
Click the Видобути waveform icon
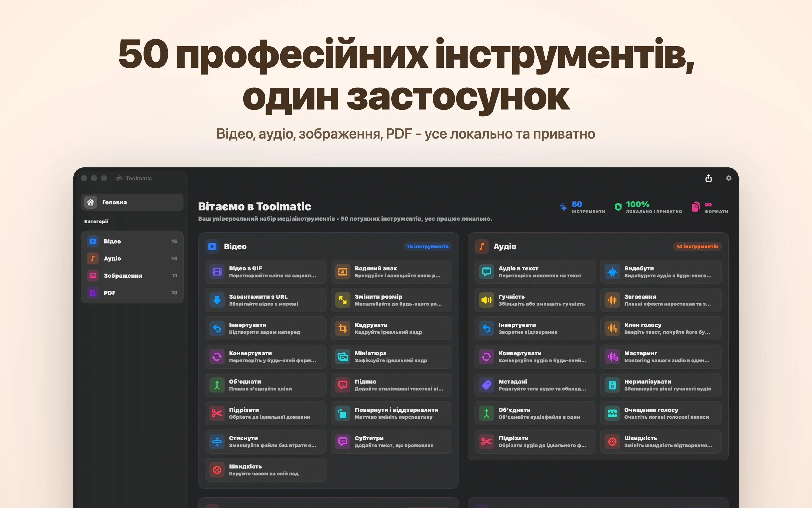point(612,272)
